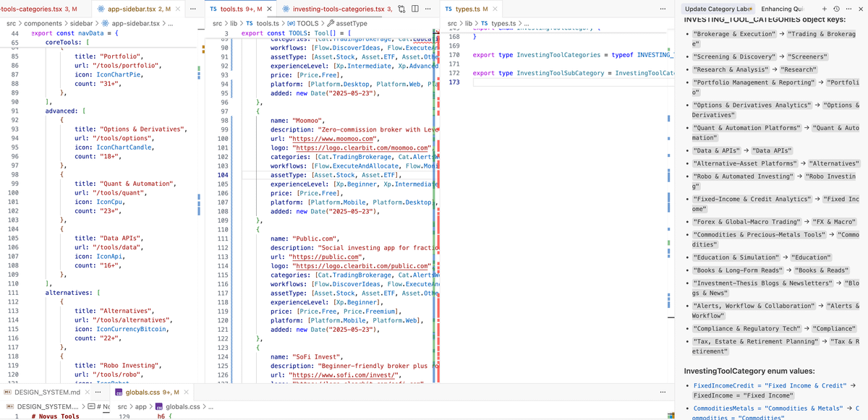868x420 pixels.
Task: Open the logo.clearbit.com/public.com logo link
Action: [x=361, y=266]
